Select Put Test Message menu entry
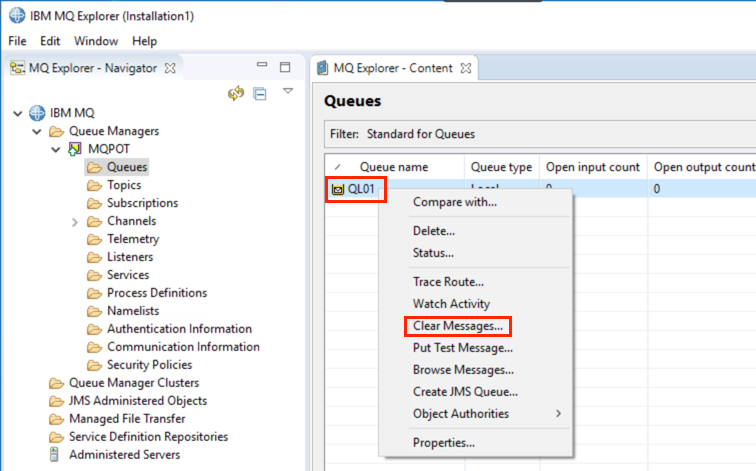Image resolution: width=756 pixels, height=471 pixels. point(462,348)
